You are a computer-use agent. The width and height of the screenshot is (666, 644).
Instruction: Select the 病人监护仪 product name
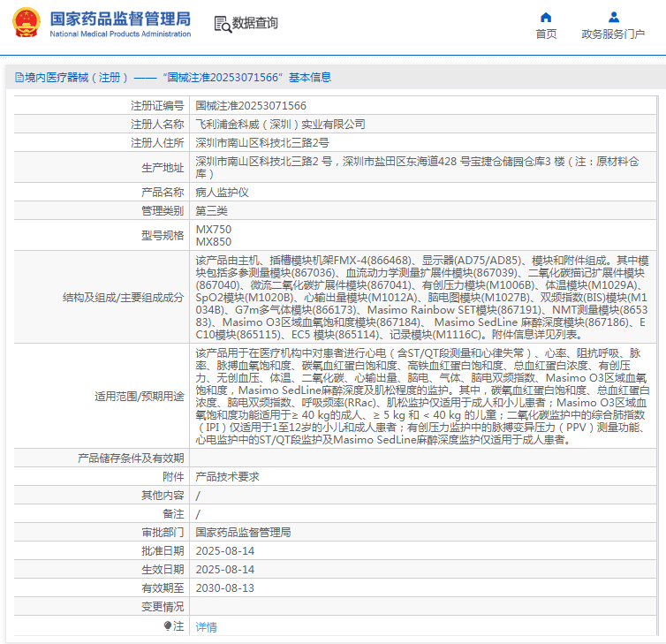(222, 193)
